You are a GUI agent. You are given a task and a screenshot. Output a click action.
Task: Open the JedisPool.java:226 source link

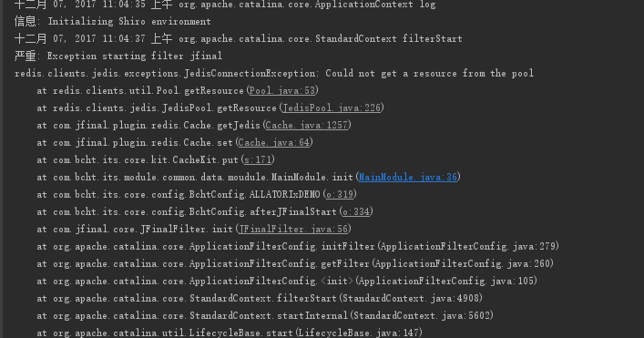click(332, 108)
